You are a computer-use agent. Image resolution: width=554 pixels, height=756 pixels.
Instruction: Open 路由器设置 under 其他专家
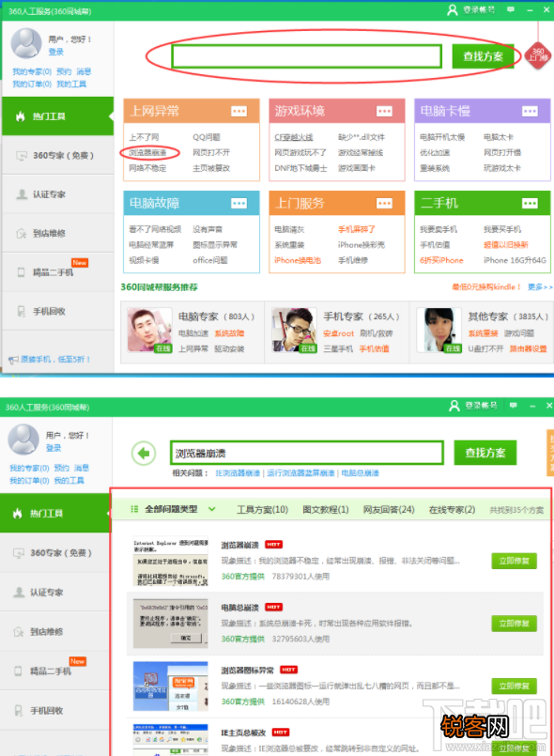point(528,348)
